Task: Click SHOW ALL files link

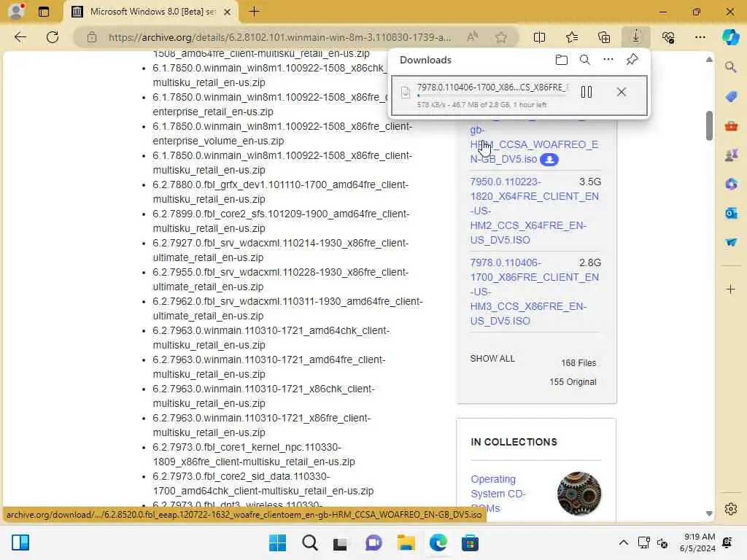Action: click(x=492, y=358)
